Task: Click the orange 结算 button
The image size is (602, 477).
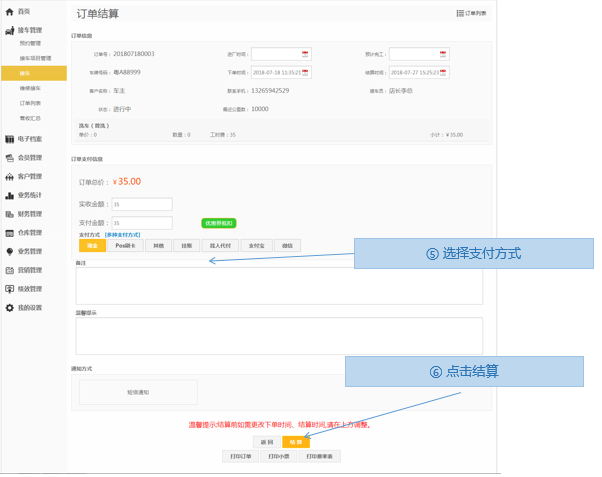Action: pos(295,441)
